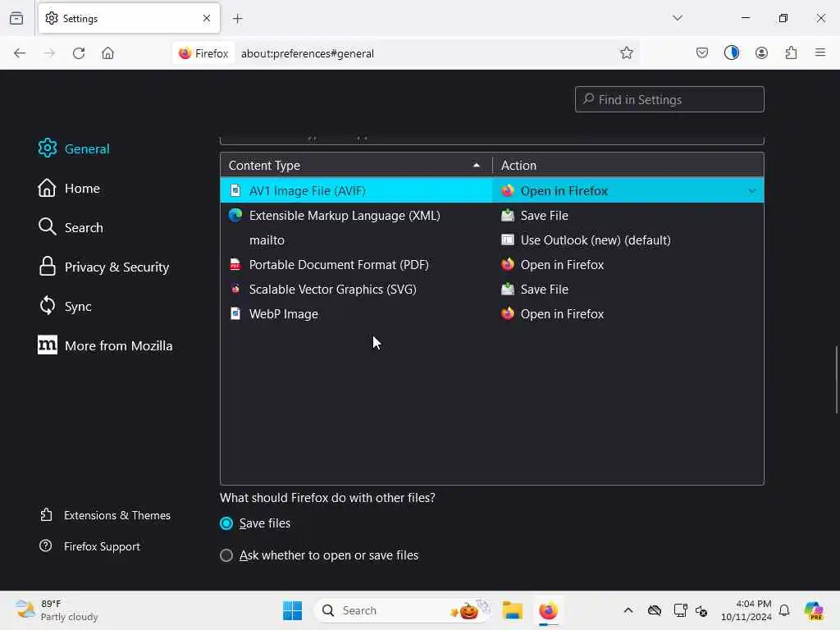Open the Firefox View tab list icon
This screenshot has height=630, width=840.
coord(16,18)
